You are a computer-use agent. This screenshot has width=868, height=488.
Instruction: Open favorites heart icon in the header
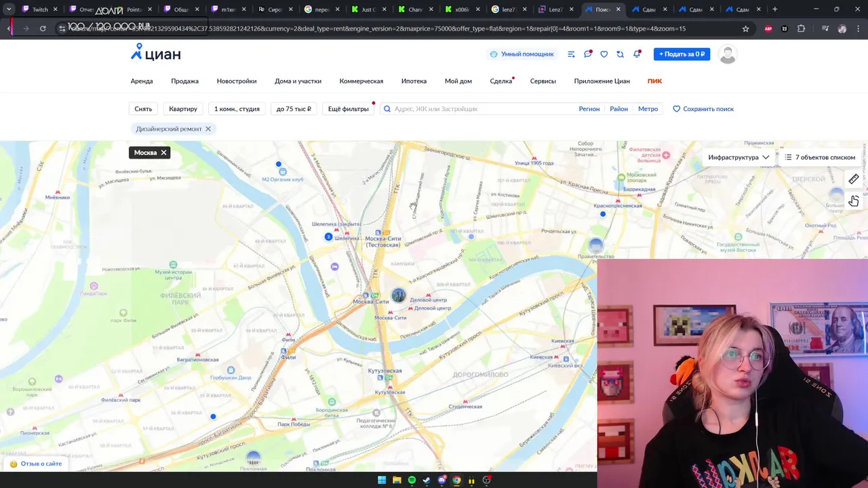(x=604, y=54)
